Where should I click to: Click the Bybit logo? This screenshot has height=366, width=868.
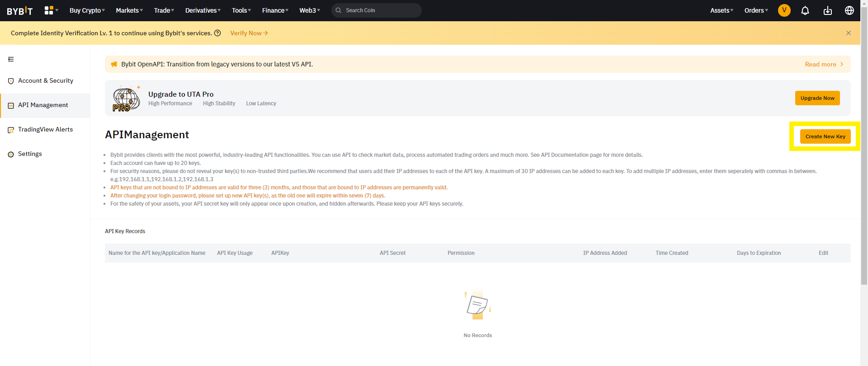[x=20, y=10]
